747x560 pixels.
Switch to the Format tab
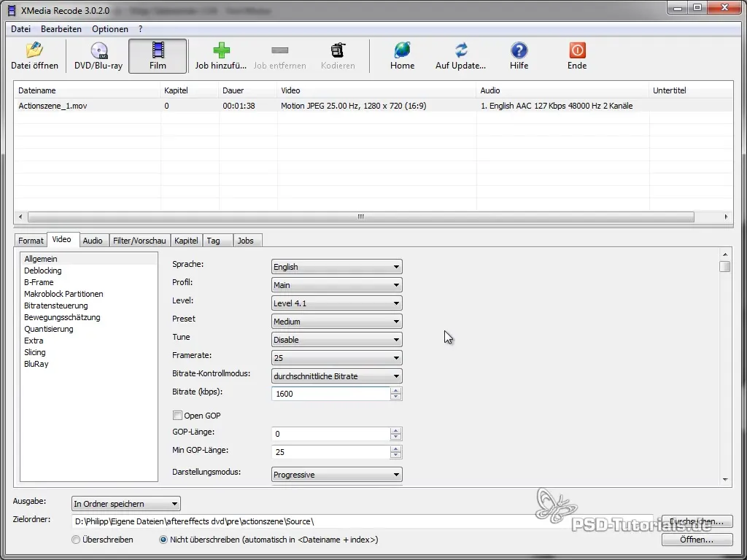click(x=31, y=241)
